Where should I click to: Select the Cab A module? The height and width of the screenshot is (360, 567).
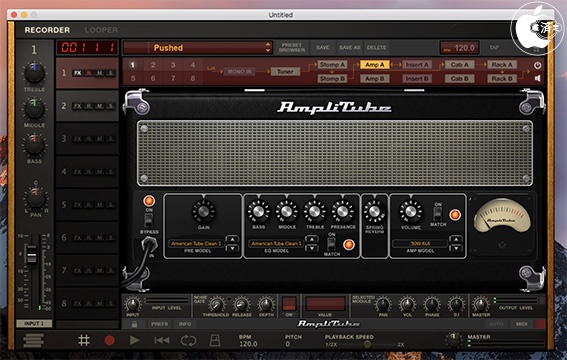459,65
